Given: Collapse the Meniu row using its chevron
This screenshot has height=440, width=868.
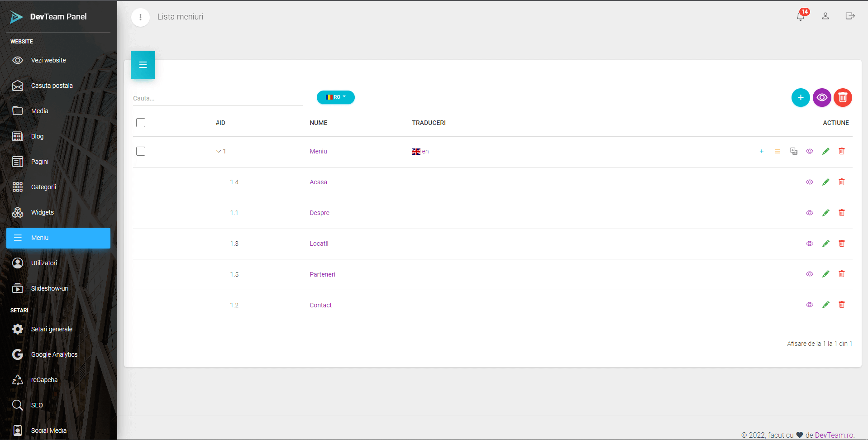Looking at the screenshot, I should coord(218,151).
